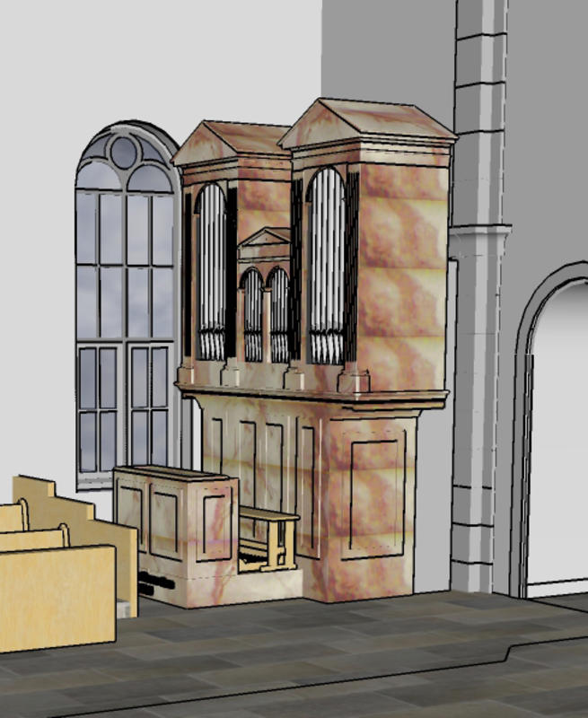Click the pipes in the left organ tower
Screen dimensions: 588x718
211,274
